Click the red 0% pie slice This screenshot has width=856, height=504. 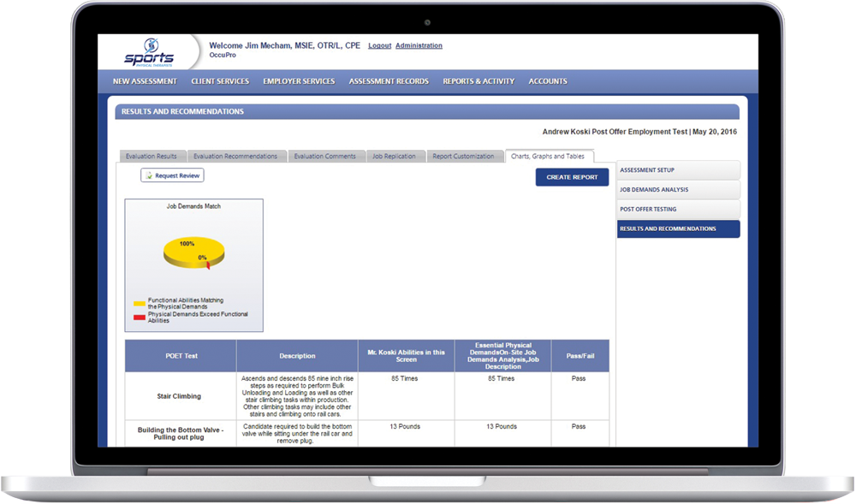(x=208, y=265)
